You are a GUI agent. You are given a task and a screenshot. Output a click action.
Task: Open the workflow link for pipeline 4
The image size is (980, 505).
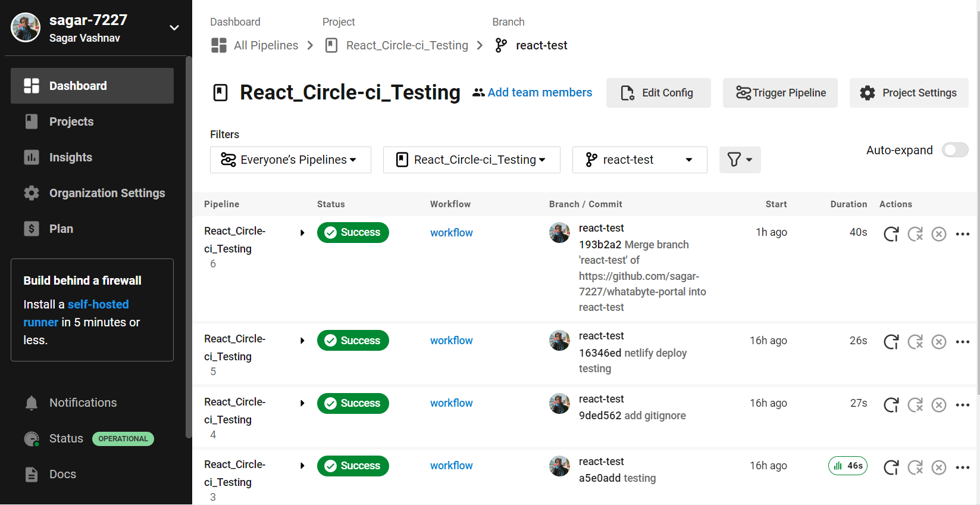click(451, 403)
